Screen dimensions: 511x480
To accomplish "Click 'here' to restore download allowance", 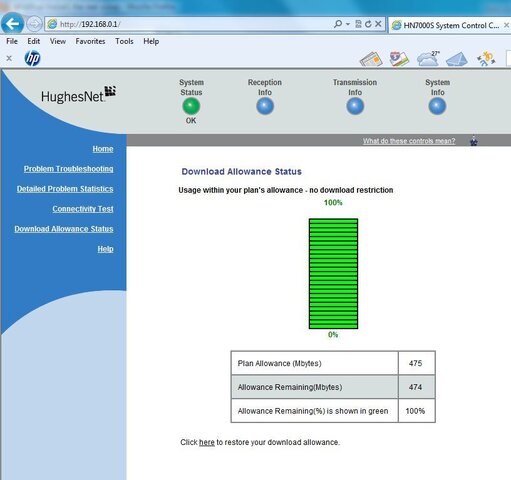I will [x=207, y=442].
